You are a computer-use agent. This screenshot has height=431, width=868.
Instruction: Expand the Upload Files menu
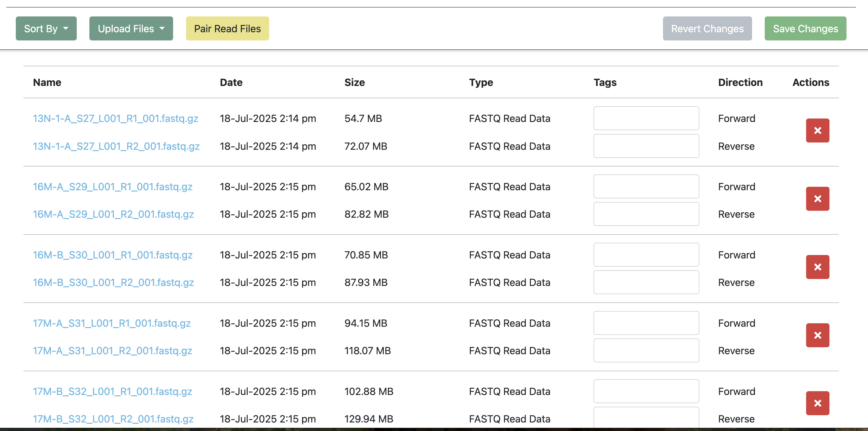tap(131, 29)
